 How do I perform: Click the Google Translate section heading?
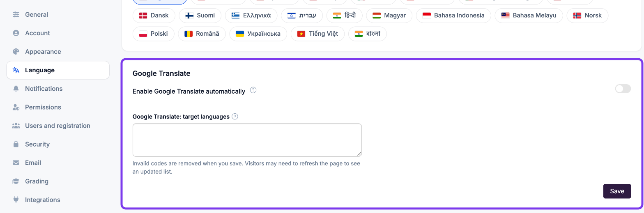[x=161, y=73]
